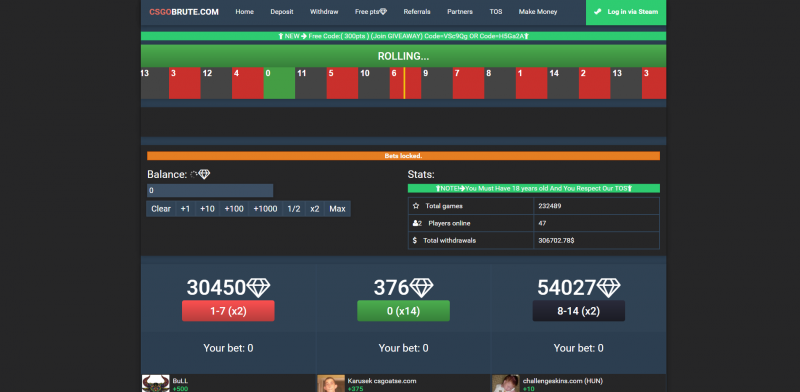This screenshot has width=800, height=392.
Task: Click the orange Bets locked bar
Action: [403, 156]
